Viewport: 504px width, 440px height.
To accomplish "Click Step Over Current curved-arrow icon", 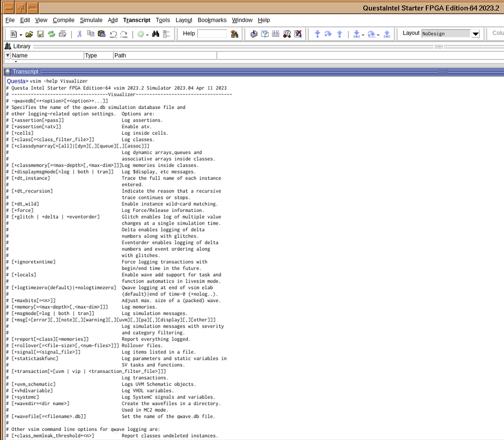I will tap(371, 34).
